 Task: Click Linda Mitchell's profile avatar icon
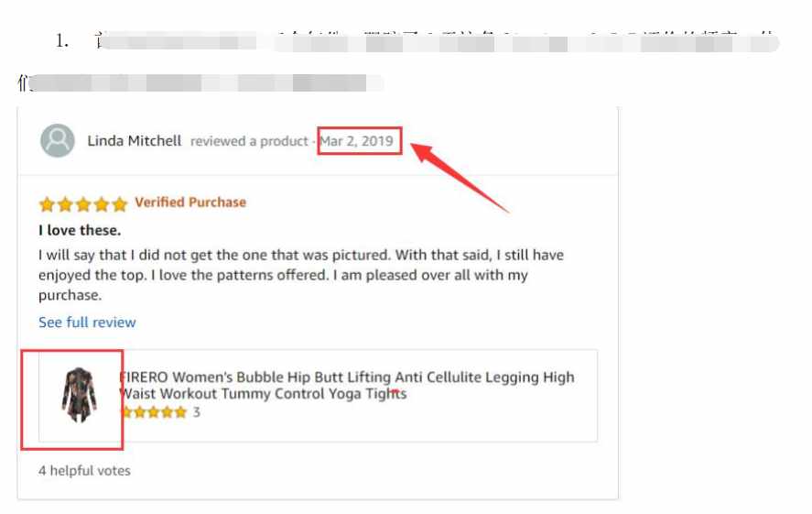coord(58,140)
